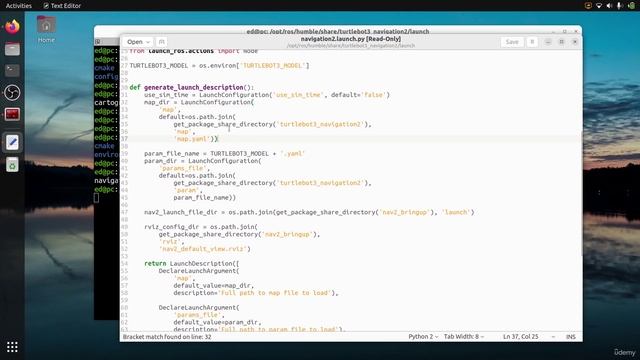The image size is (640, 360).
Task: Open the Trash dock icon
Action: (12, 165)
